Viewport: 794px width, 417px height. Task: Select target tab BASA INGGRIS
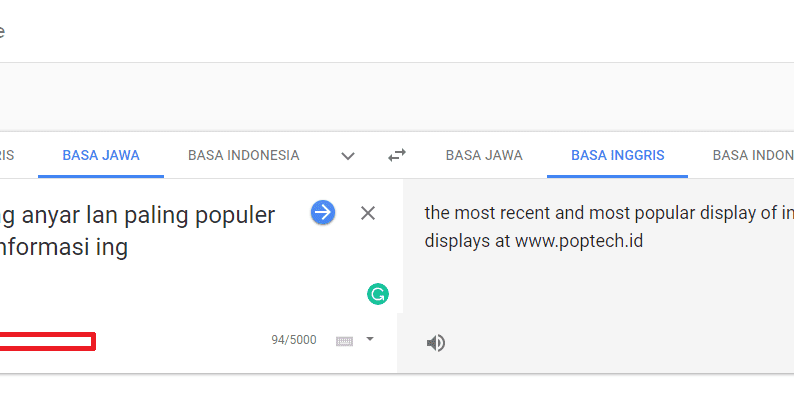[x=617, y=155]
